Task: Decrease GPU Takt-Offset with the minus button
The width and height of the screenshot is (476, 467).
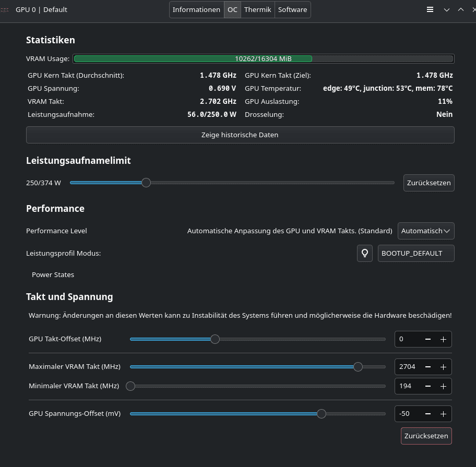Action: click(x=428, y=339)
